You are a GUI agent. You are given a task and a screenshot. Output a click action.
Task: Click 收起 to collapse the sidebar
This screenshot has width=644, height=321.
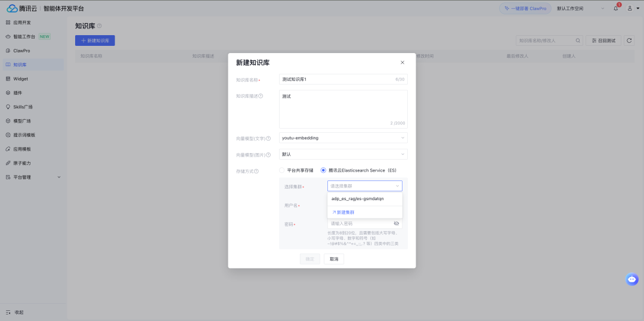[19, 313]
